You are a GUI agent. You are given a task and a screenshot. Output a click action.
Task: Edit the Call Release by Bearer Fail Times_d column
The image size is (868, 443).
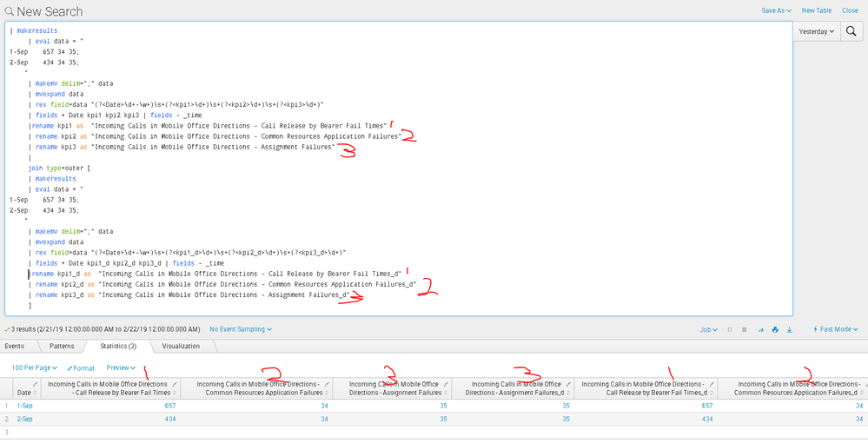(x=712, y=383)
